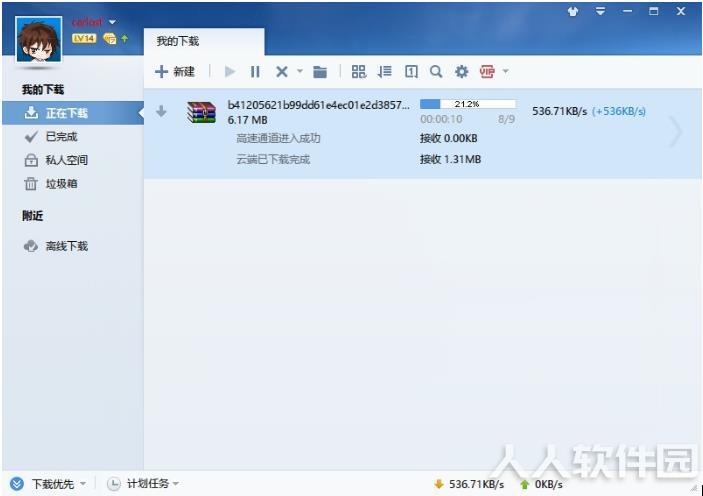This screenshot has width=703, height=496.
Task: Click the gold coins icon
Action: point(109,39)
